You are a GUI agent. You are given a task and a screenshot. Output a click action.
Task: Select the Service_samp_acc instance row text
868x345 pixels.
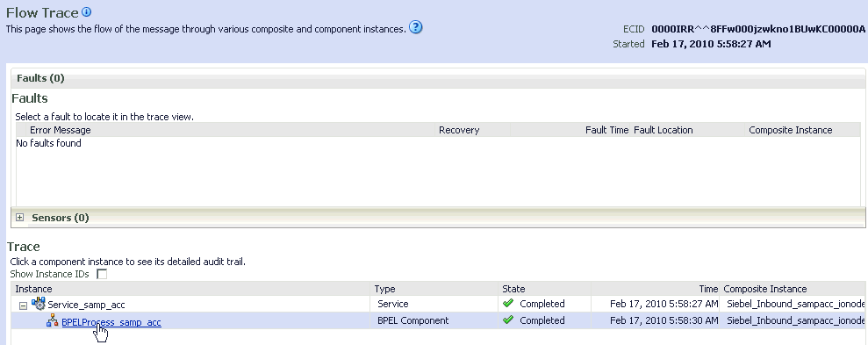pos(86,305)
